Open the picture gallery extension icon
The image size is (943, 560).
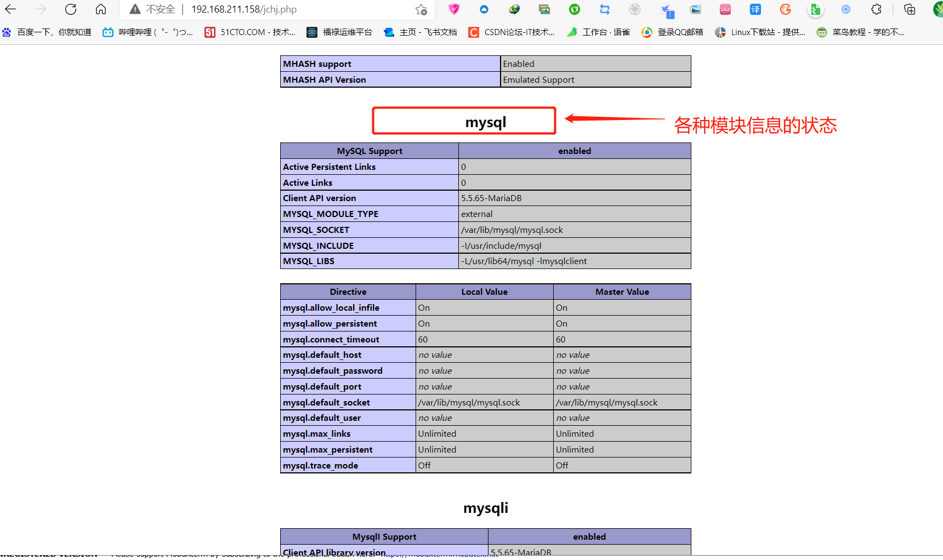[x=544, y=9]
